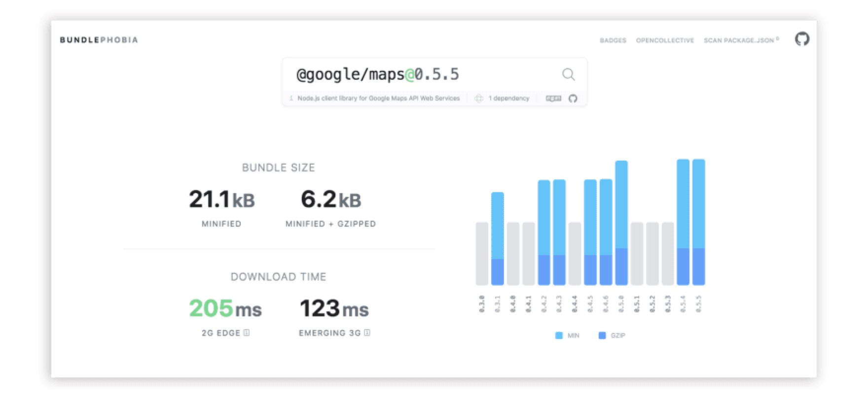
Task: Open the BADGES link
Action: point(613,40)
